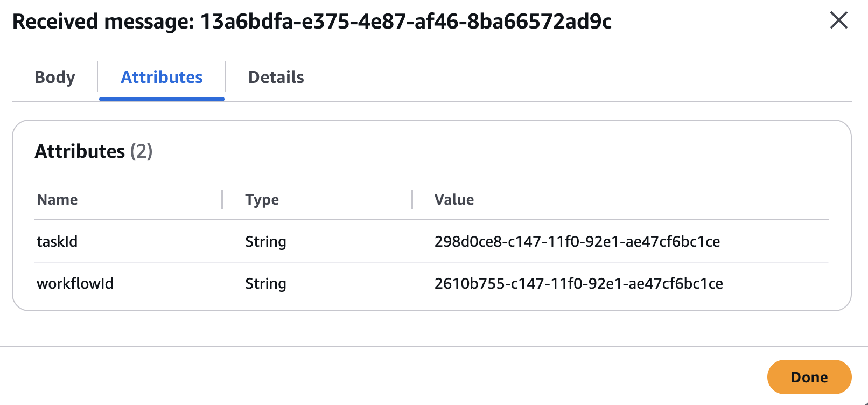Screen dimensions: 868x405
Task: Select the workflowId value text
Action: click(579, 283)
